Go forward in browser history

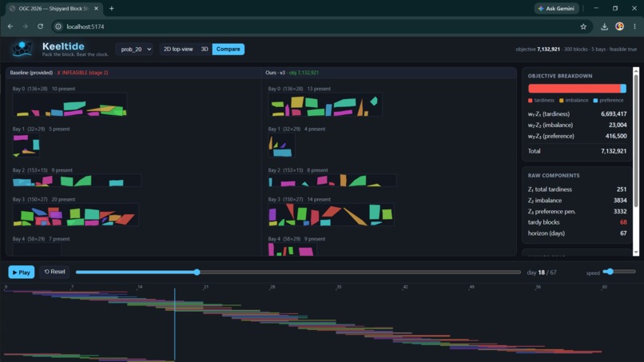tap(25, 26)
